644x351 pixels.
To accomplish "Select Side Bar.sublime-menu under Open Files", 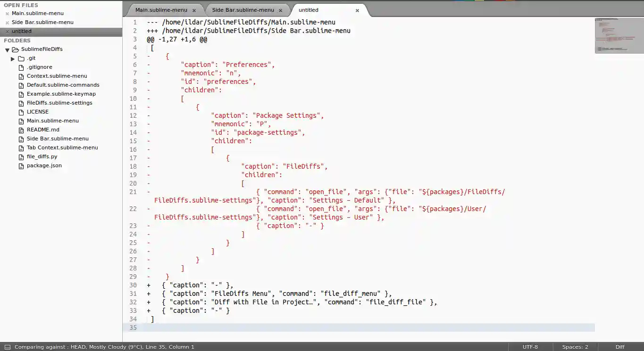I will pyautogui.click(x=42, y=23).
